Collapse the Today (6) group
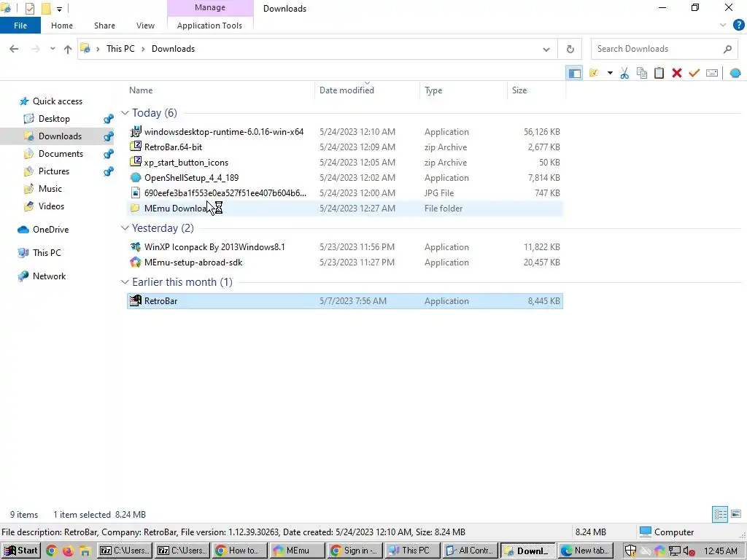747x560 pixels. [125, 113]
